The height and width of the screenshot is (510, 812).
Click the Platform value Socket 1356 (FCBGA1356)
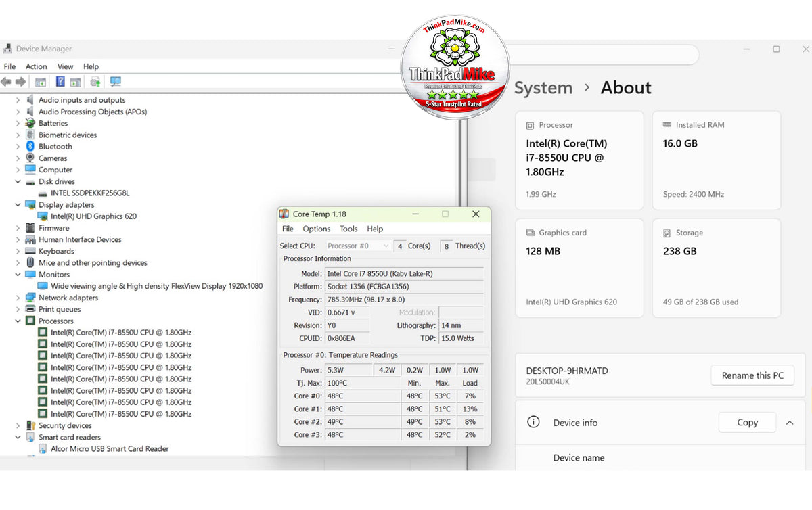404,286
